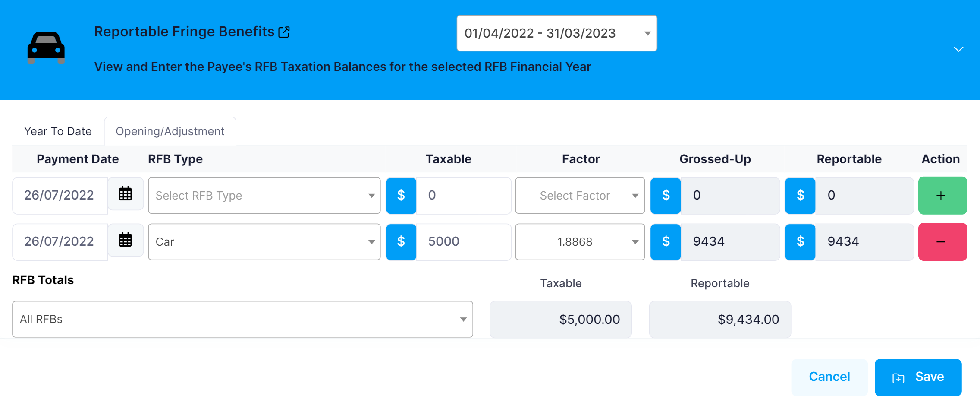
Task: Switch to the Year To Date tab
Action: coord(58,131)
